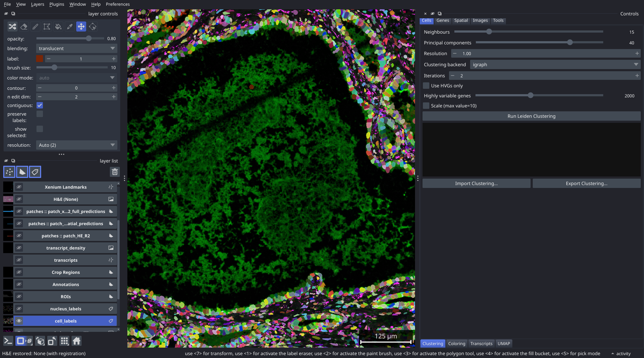This screenshot has height=358, width=644.
Task: Run Leiden Clustering
Action: click(531, 116)
